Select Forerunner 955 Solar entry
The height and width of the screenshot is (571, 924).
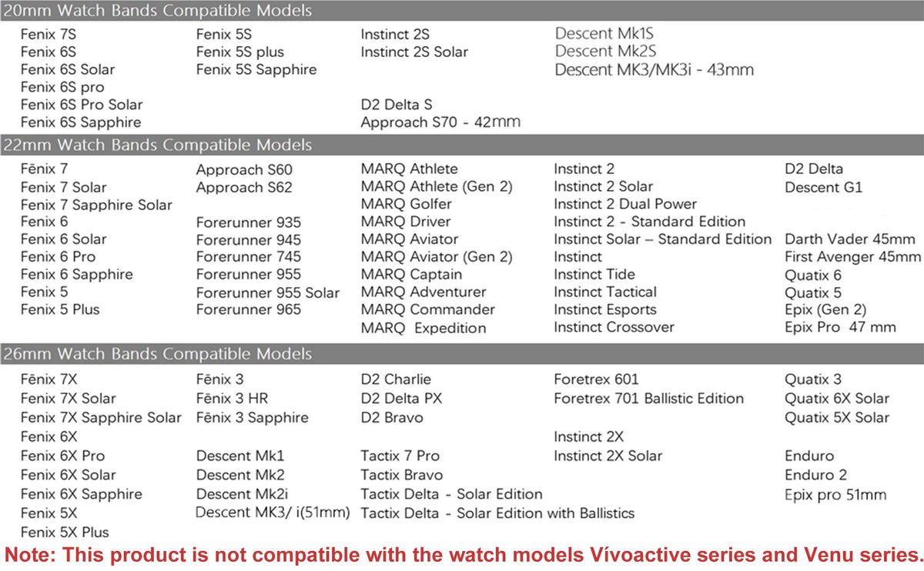[268, 292]
